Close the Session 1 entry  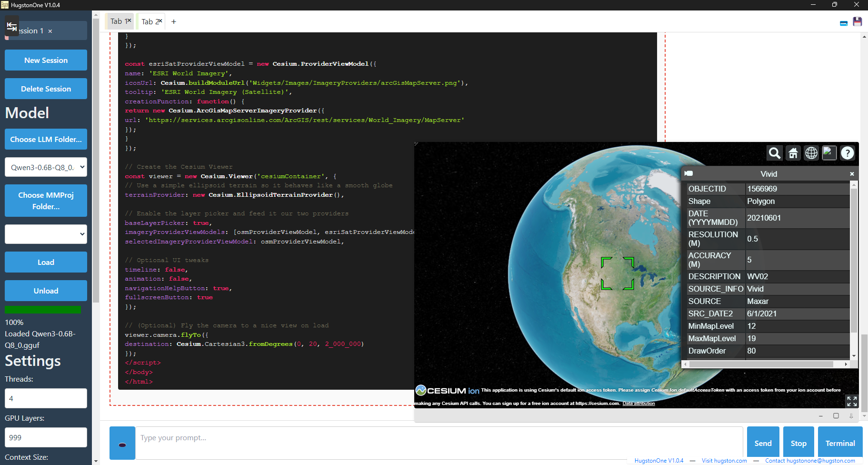50,31
